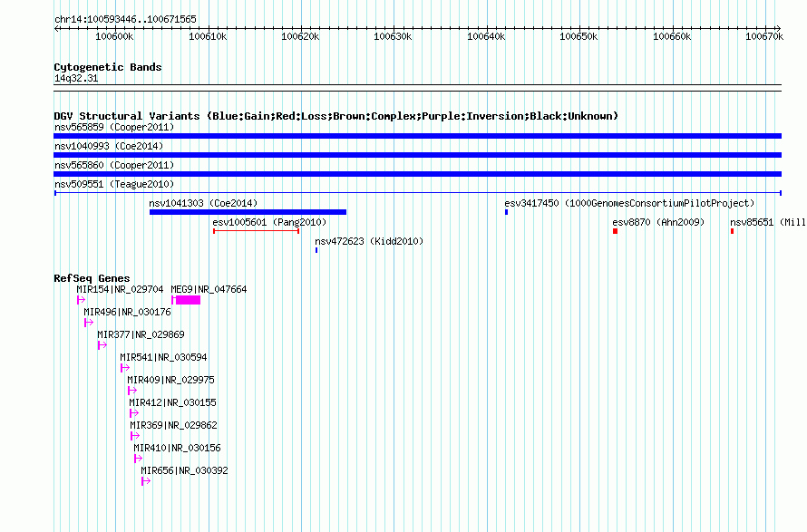The width and height of the screenshot is (807, 532).
Task: Select the nsv565859 blue gain bar
Action: tap(417, 136)
